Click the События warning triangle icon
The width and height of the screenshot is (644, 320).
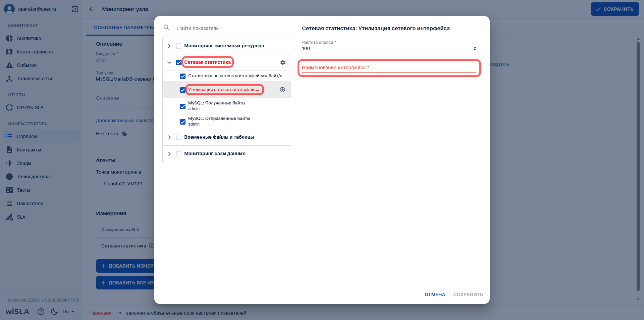9,65
